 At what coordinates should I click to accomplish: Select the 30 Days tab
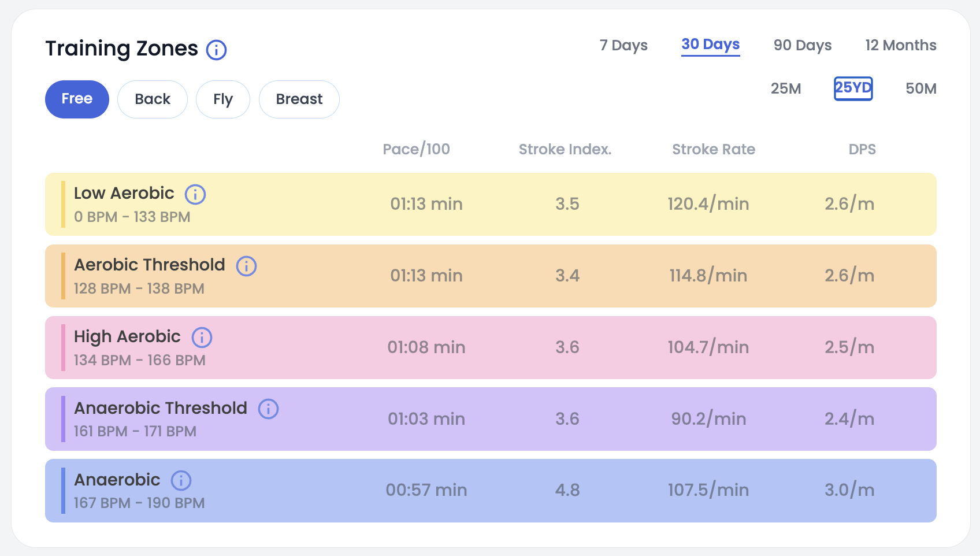[x=710, y=45]
